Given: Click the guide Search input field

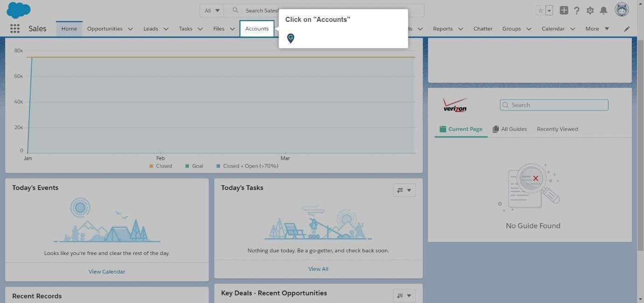Looking at the screenshot, I should click(554, 105).
